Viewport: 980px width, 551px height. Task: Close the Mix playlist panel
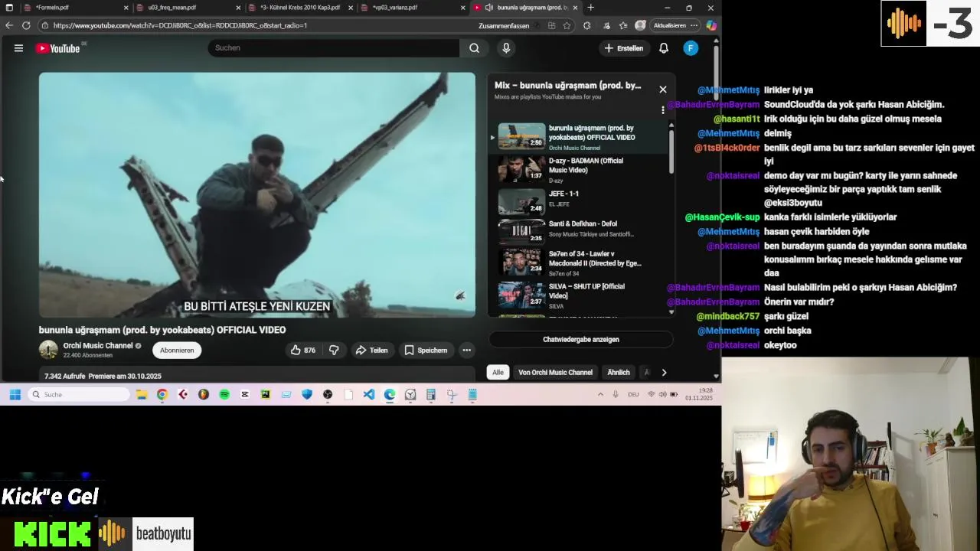point(663,90)
